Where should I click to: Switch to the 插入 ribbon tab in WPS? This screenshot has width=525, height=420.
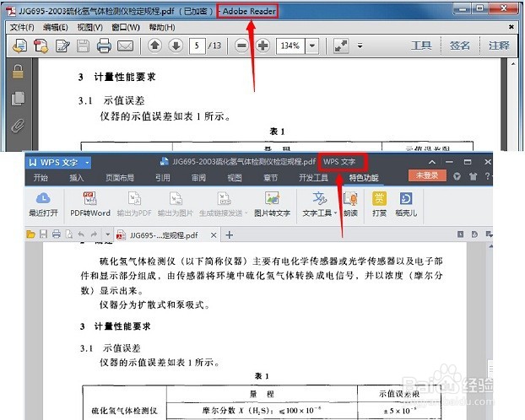(x=76, y=177)
